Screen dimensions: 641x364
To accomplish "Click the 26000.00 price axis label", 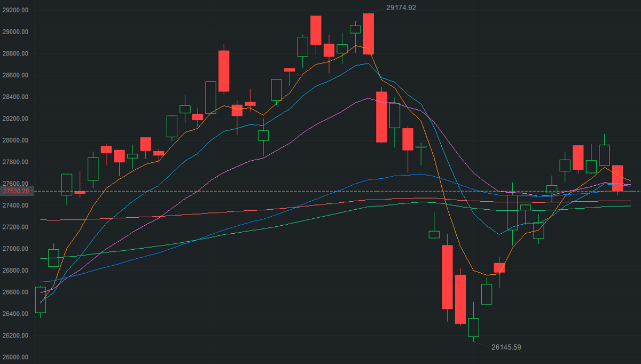I will click(17, 357).
